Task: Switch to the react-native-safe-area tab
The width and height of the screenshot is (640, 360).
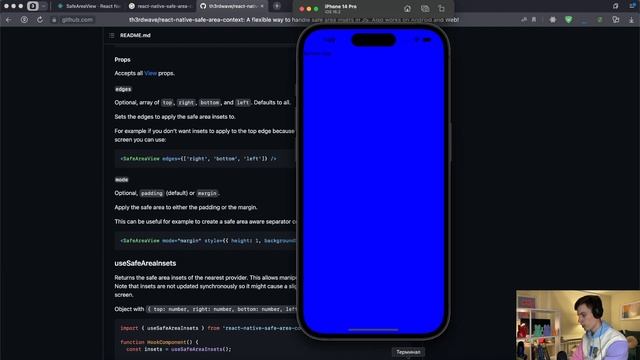Action: point(160,6)
